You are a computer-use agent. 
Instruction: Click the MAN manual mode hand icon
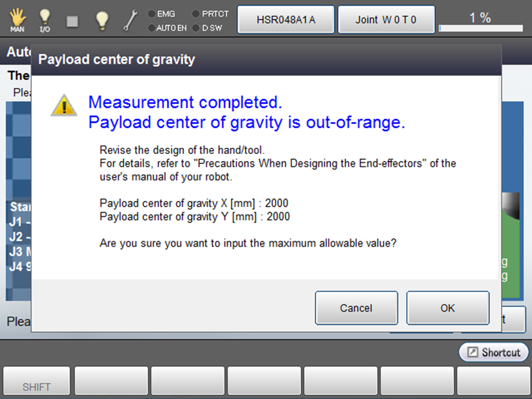[17, 20]
